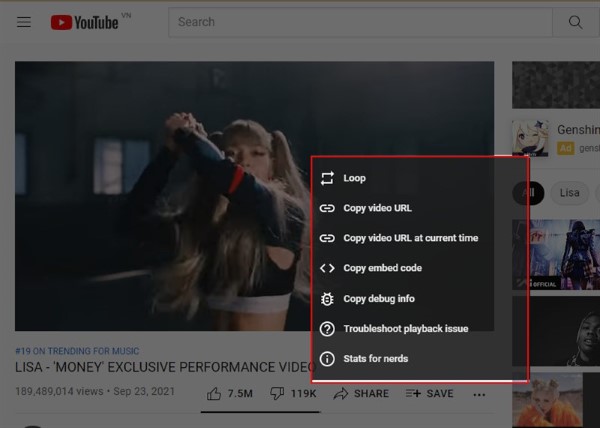This screenshot has height=428, width=600.
Task: Click the YouTube logo
Action: [84, 22]
